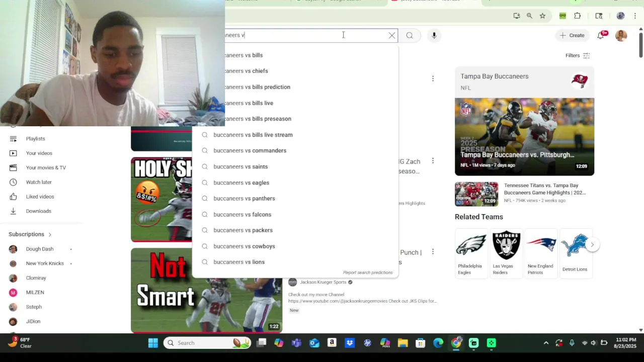The height and width of the screenshot is (362, 644).
Task: Open Dough Dash subscription channel
Action: click(40, 249)
